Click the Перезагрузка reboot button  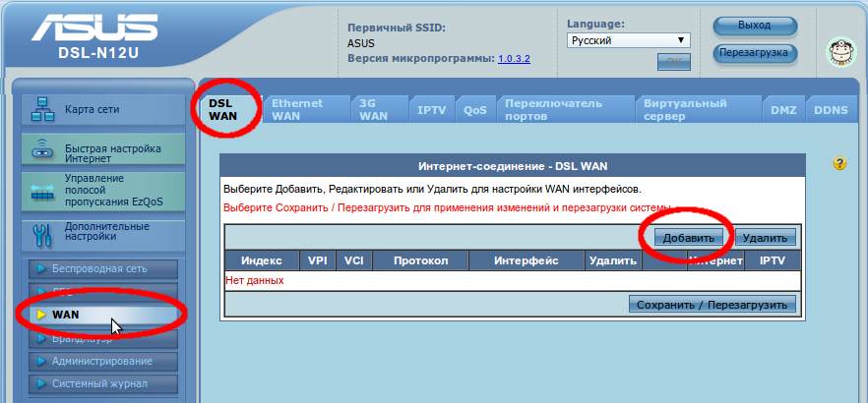[755, 53]
